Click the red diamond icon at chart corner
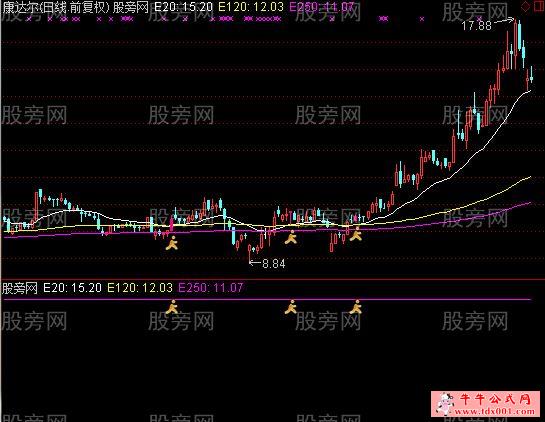Viewport: 545px width, 422px height. (527, 6)
